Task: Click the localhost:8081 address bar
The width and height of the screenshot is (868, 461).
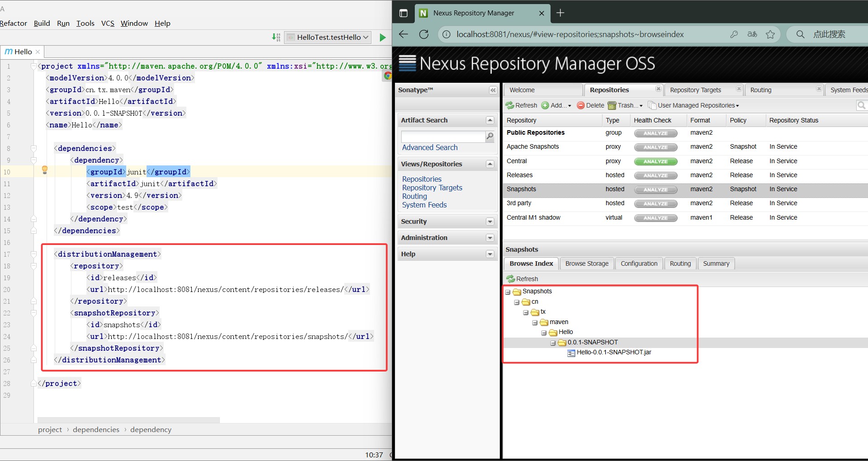Action: click(570, 34)
